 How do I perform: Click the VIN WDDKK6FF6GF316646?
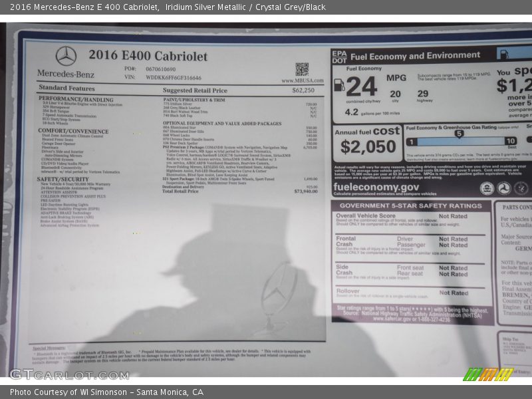pyautogui.click(x=174, y=78)
